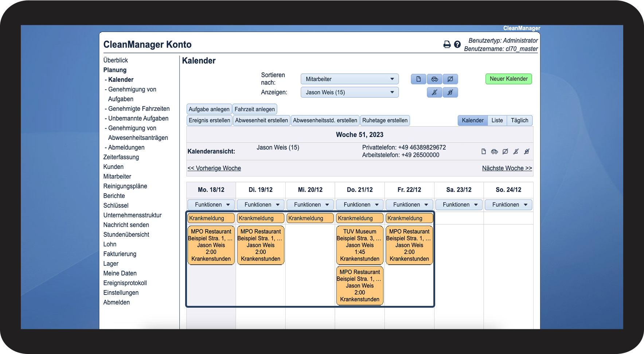Open Nachricht senden in the sidebar

pyautogui.click(x=126, y=225)
